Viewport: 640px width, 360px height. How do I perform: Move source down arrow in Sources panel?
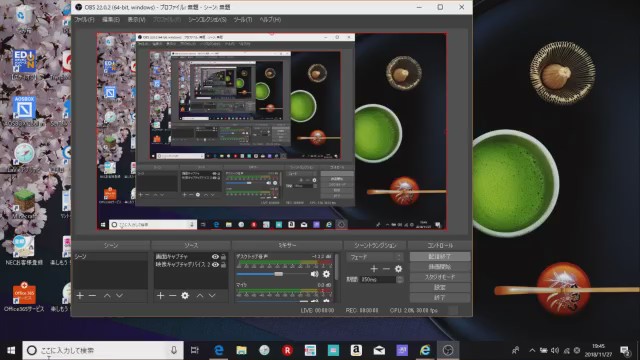[x=212, y=296]
